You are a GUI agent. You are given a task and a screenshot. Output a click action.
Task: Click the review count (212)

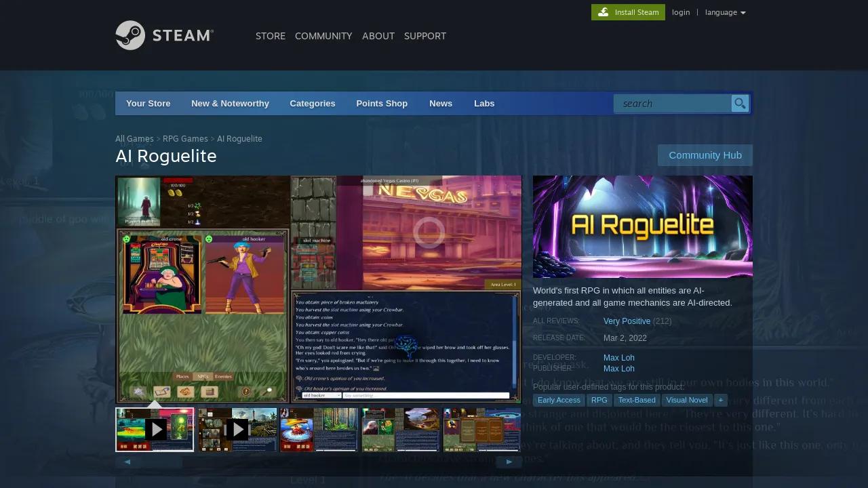(663, 321)
